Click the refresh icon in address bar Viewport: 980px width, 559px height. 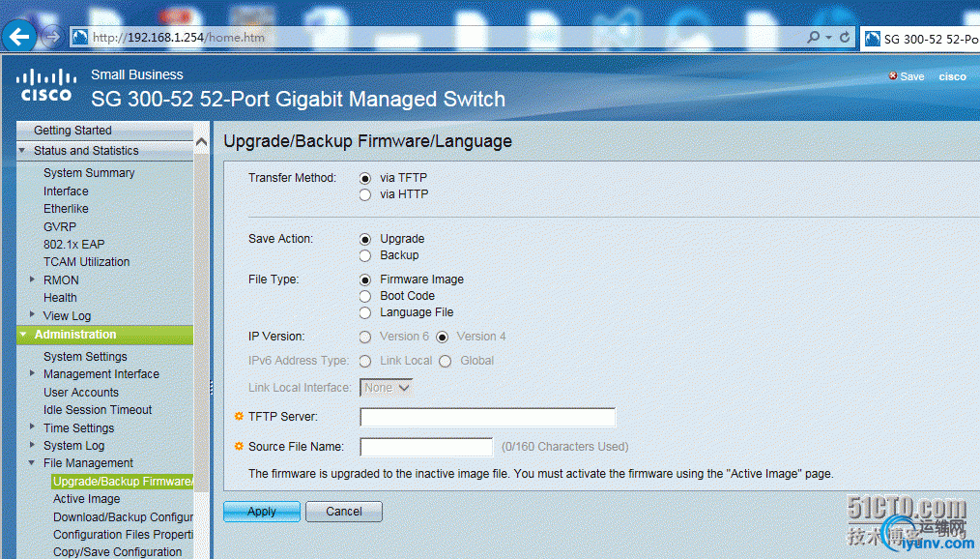pos(845,38)
